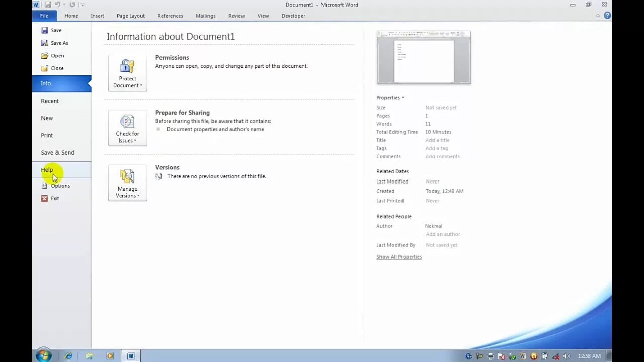Switch to the Insert tab
This screenshot has width=644, height=362.
[x=97, y=16]
